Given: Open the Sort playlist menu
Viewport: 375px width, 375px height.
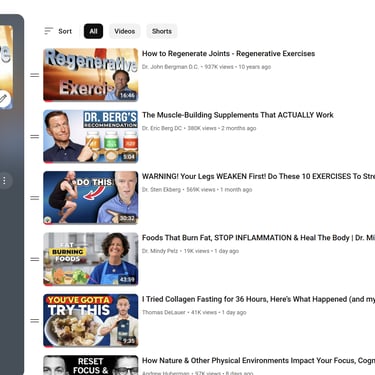Looking at the screenshot, I should (x=58, y=31).
